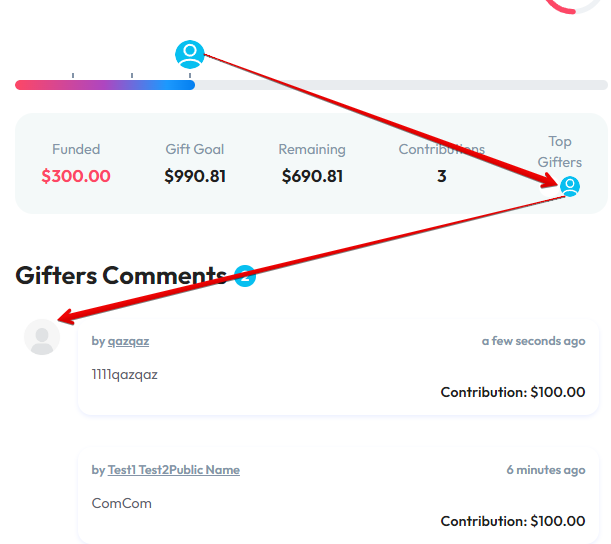Click the 1111qazqaz comment text
611x544 pixels.
pos(124,374)
